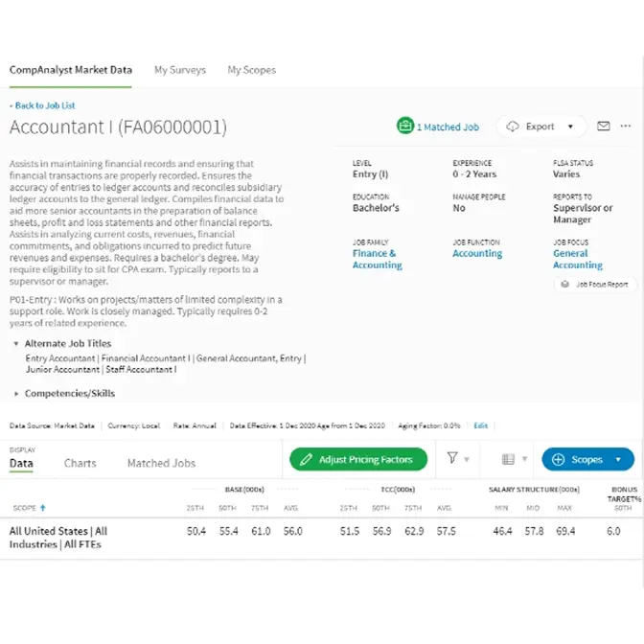Open the columns layout dropdown arrow
This screenshot has height=644, width=644.
tap(524, 459)
